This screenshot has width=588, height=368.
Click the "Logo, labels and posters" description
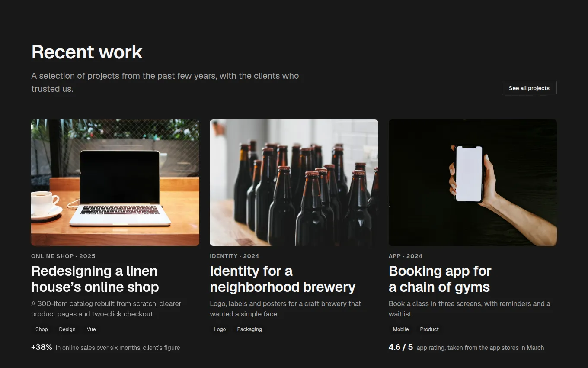285,309
